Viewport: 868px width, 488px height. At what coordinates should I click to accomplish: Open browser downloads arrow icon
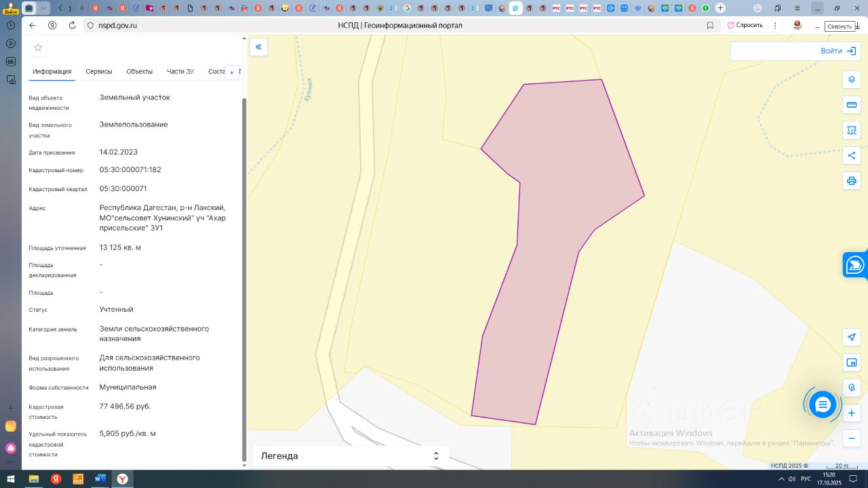tap(856, 25)
